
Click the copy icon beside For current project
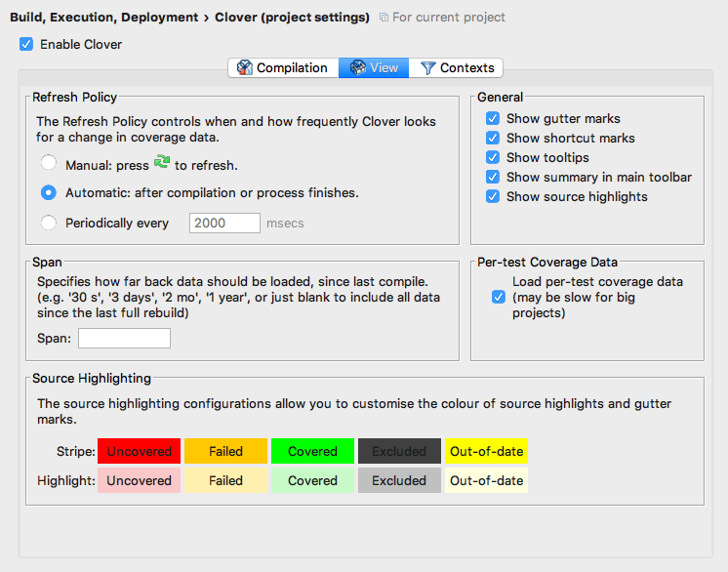pos(384,18)
